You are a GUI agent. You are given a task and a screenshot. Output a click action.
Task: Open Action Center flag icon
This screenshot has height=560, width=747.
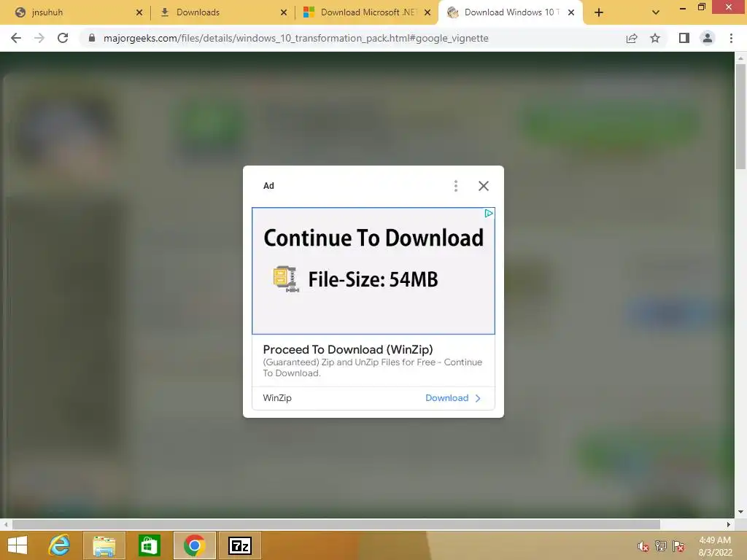click(x=678, y=546)
